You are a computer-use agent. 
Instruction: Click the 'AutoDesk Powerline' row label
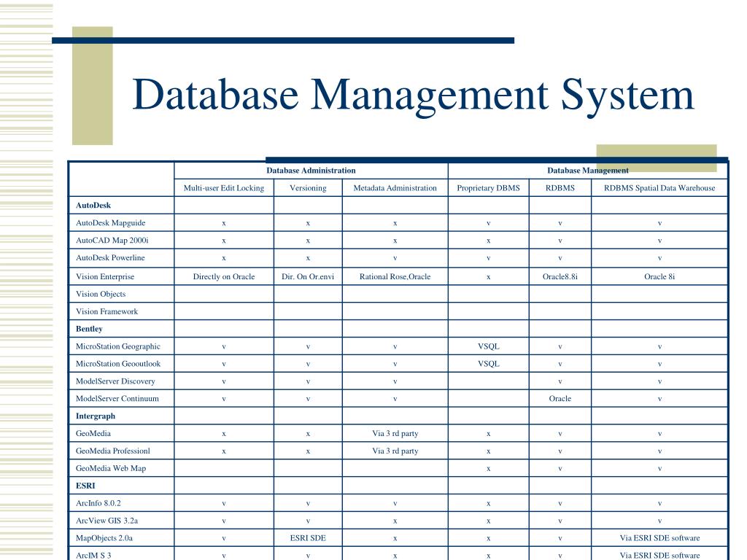click(x=110, y=257)
